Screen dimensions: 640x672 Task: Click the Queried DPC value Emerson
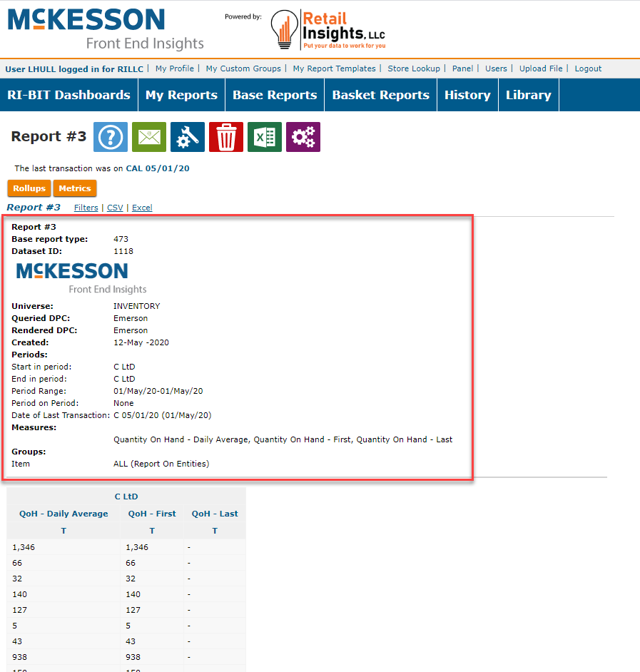click(131, 318)
